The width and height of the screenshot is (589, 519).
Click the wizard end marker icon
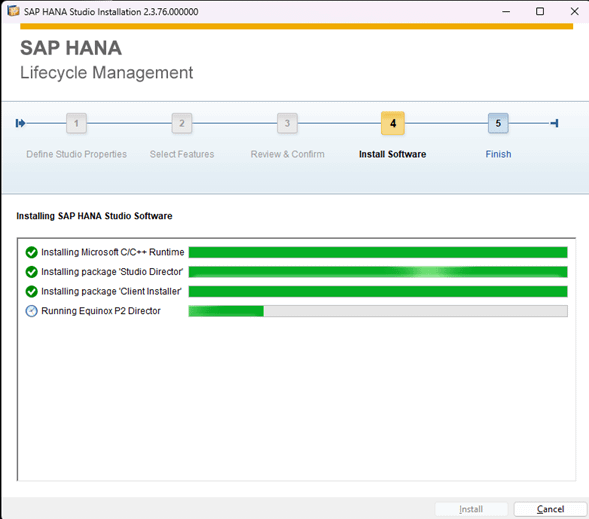click(554, 123)
